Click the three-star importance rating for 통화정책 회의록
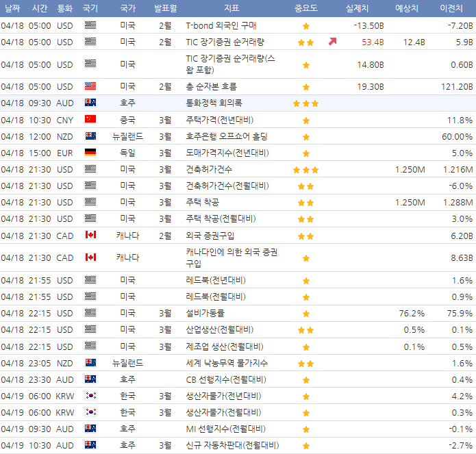The image size is (476, 454). pos(305,103)
